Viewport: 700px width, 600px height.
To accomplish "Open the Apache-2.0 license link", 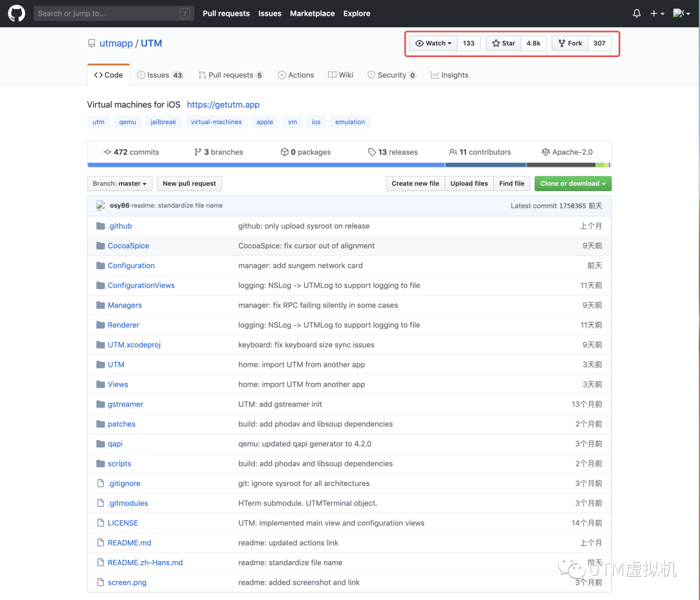I will (x=567, y=152).
